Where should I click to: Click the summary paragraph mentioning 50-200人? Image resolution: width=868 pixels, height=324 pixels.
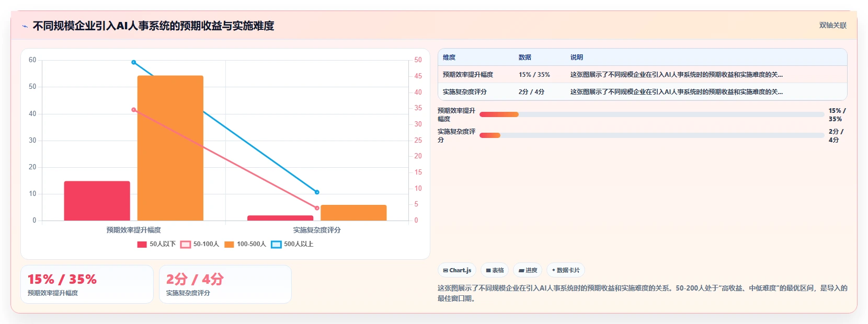(x=642, y=293)
